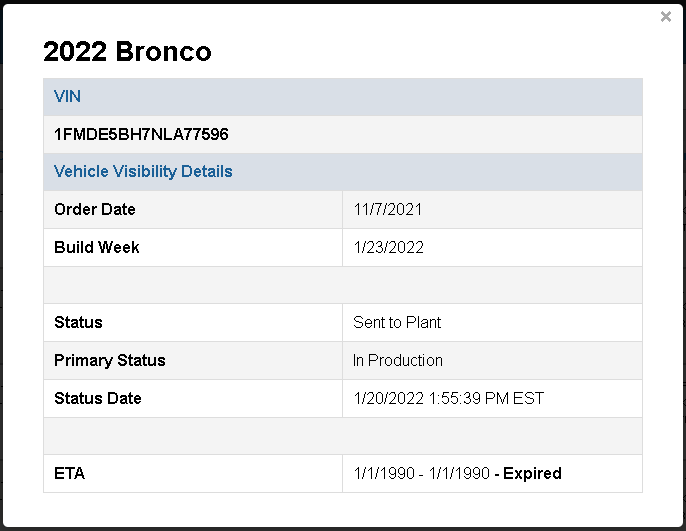Select the status timestamp 1:55:39 PM EST
Image resolution: width=686 pixels, height=531 pixels.
pos(486,398)
